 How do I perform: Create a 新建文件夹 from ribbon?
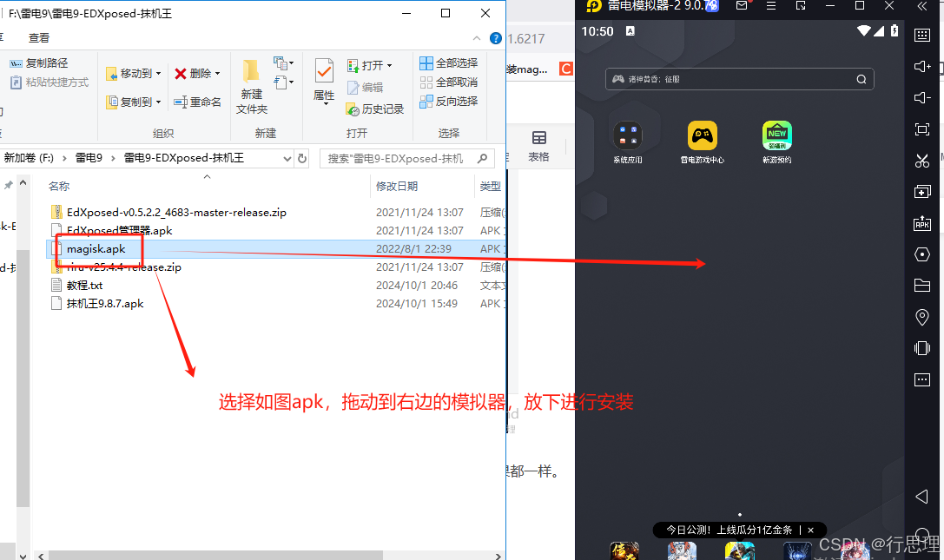pyautogui.click(x=252, y=87)
